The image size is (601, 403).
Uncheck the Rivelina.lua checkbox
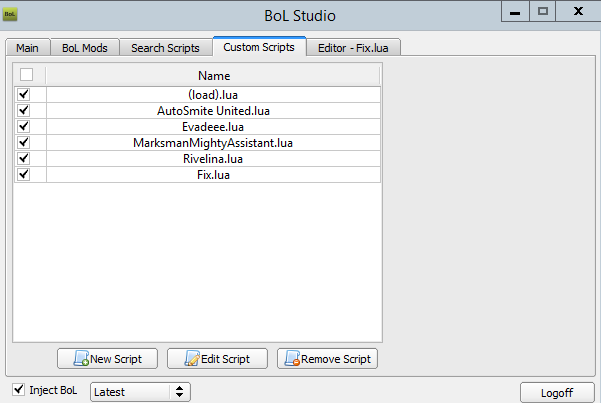(24, 158)
